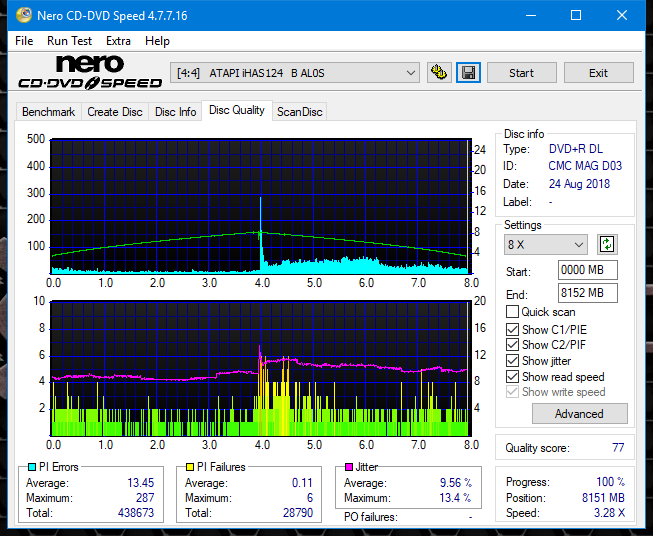Click the Quality score value 77

coord(618,448)
